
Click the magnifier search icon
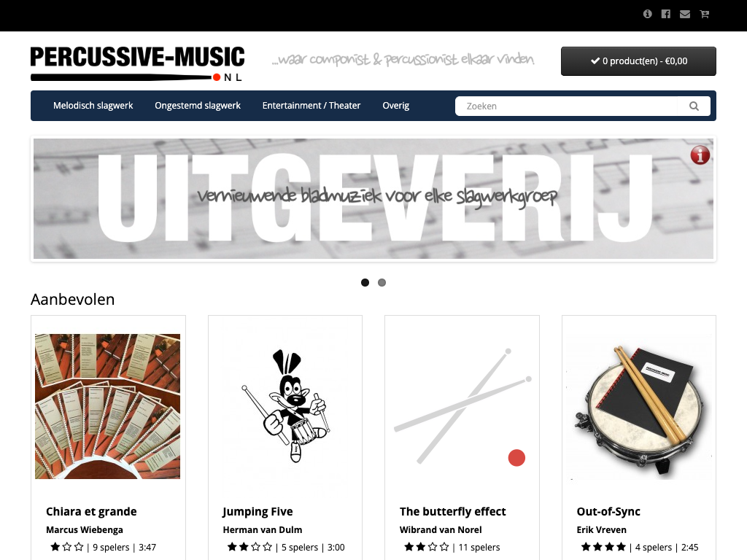(x=694, y=106)
